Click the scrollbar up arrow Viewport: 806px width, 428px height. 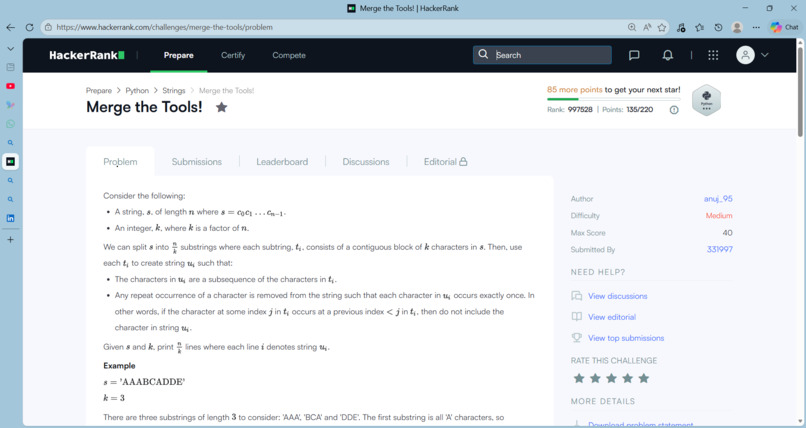800,43
